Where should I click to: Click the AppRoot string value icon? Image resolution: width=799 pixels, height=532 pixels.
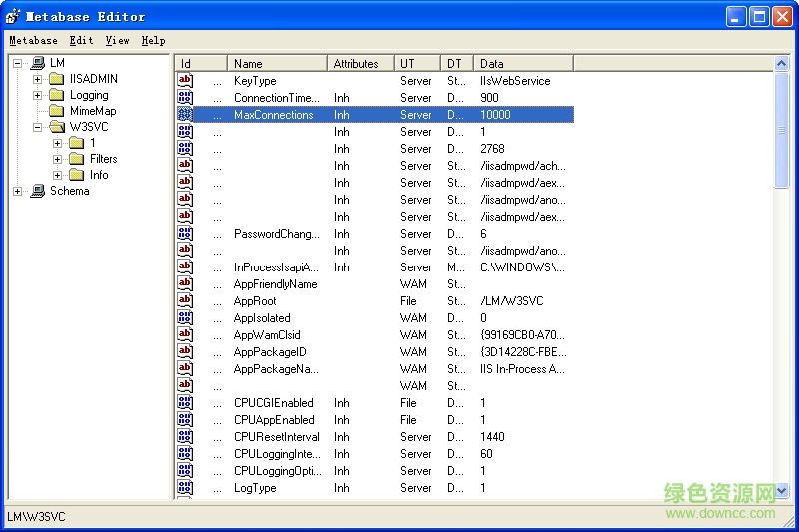185,301
